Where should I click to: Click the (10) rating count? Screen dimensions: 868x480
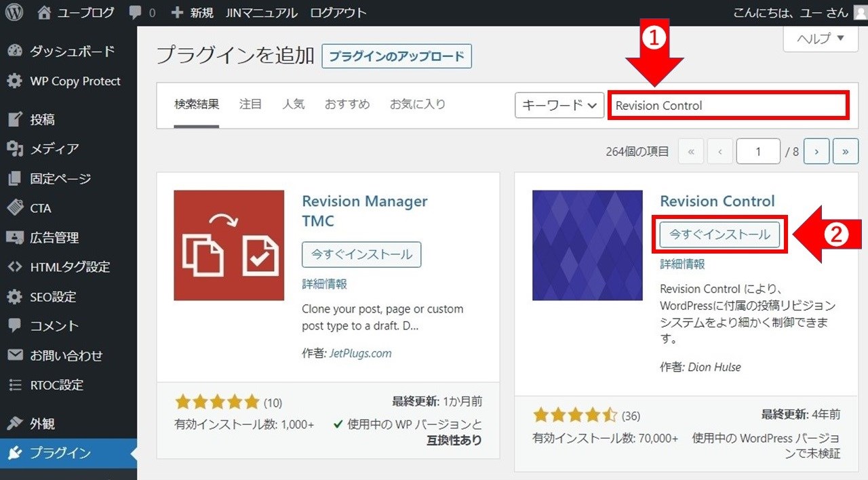273,403
